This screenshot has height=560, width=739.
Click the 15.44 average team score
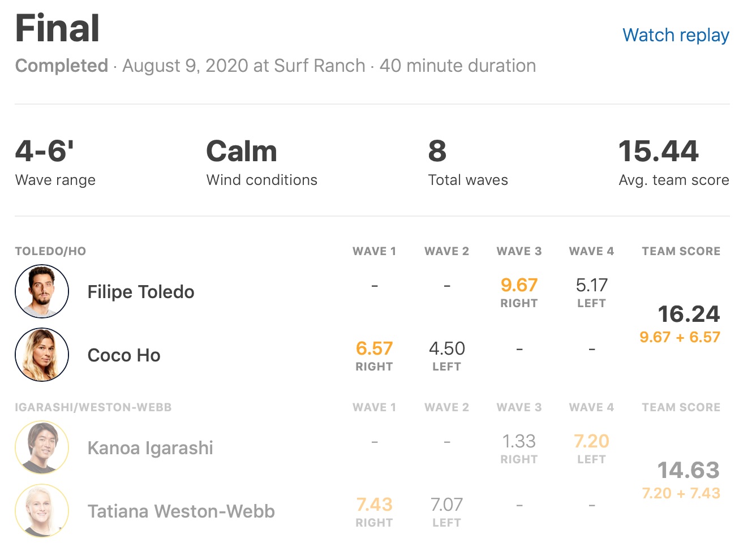658,152
